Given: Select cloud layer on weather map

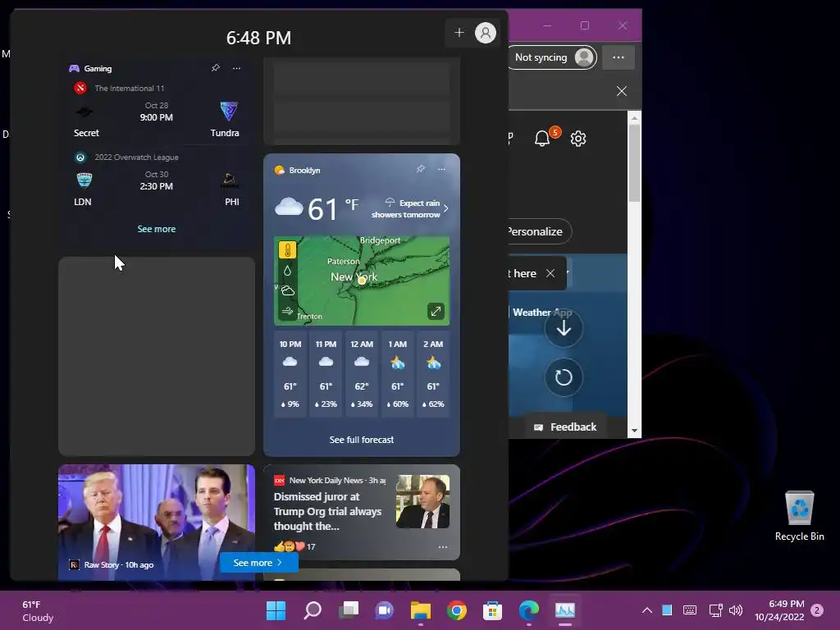Looking at the screenshot, I should click(288, 291).
